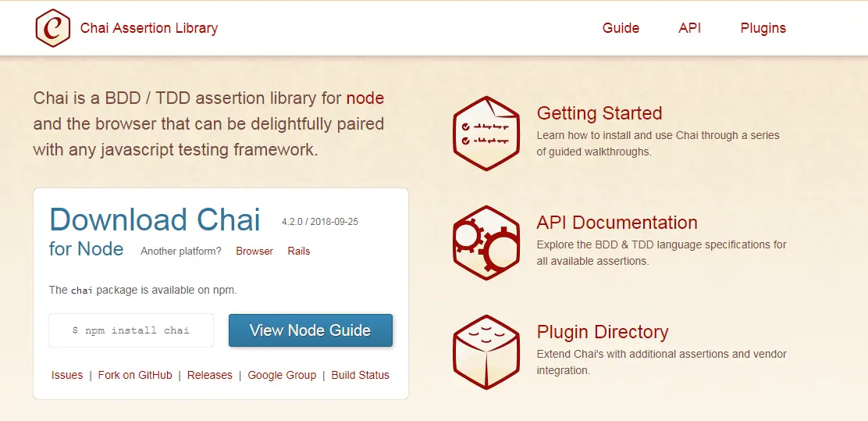The height and width of the screenshot is (421, 868).
Task: Open the API navigation item
Action: point(690,28)
